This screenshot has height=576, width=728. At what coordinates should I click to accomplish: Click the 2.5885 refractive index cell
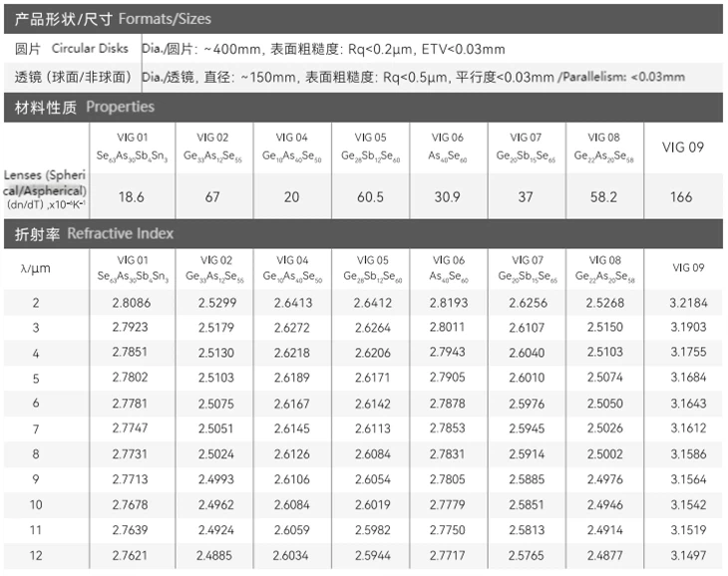point(526,478)
